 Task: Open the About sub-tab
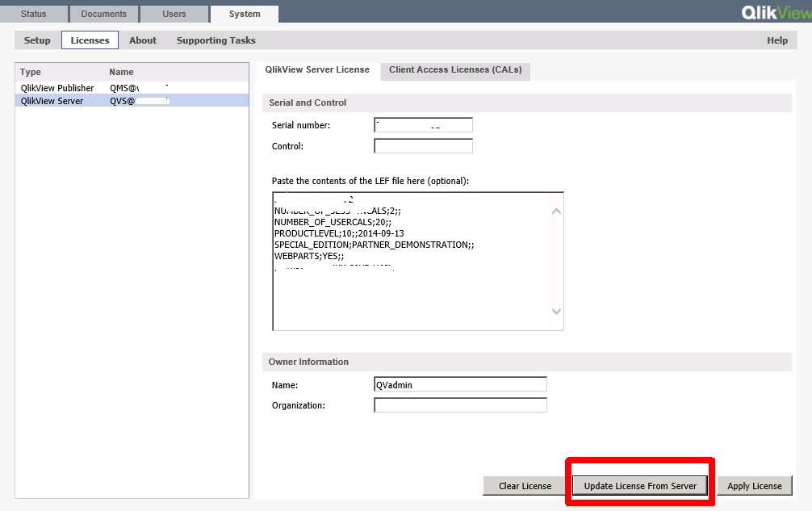(143, 40)
